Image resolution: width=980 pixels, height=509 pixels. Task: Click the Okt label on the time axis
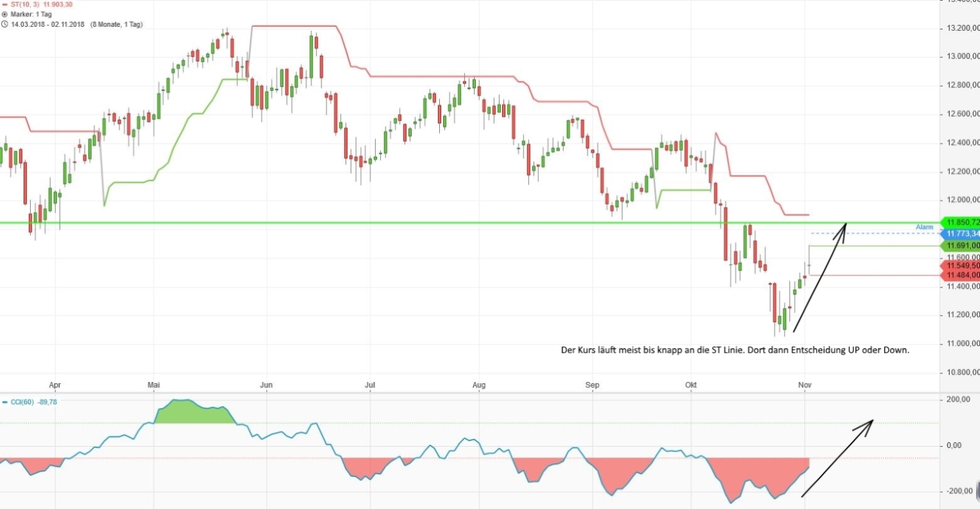690,385
